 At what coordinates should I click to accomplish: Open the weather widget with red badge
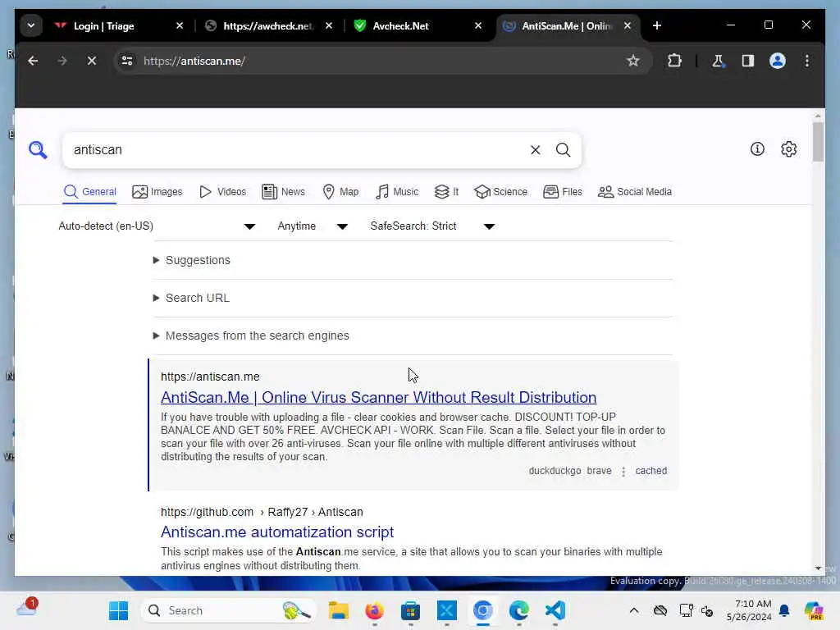[x=27, y=608]
